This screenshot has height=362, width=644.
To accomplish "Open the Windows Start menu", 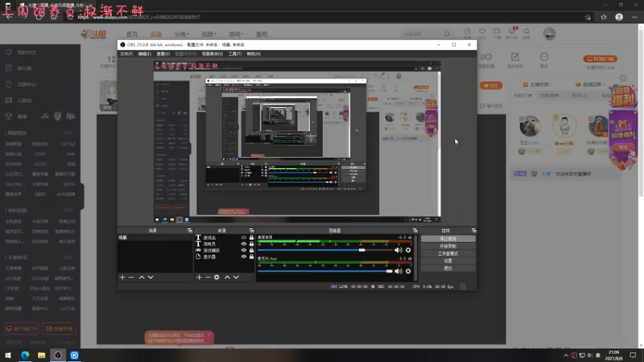I will pyautogui.click(x=8, y=356).
